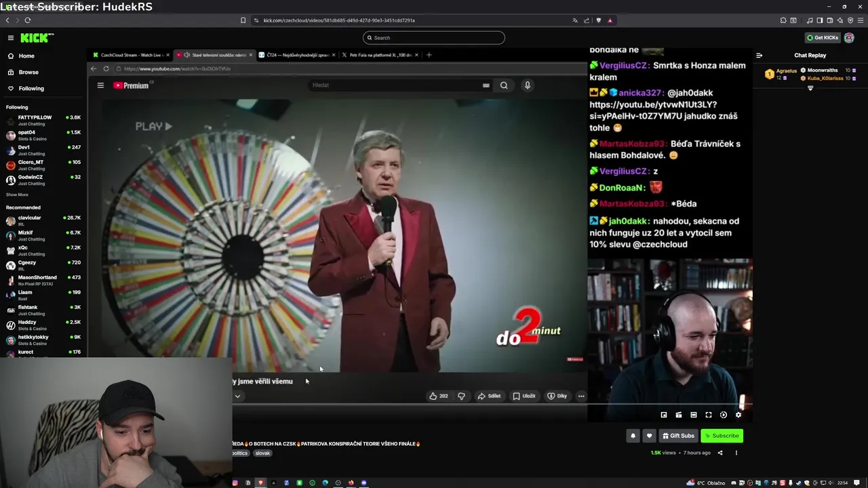Screen dimensions: 868x488
Task: Collapse the Chat Replay panel
Action: click(x=759, y=56)
